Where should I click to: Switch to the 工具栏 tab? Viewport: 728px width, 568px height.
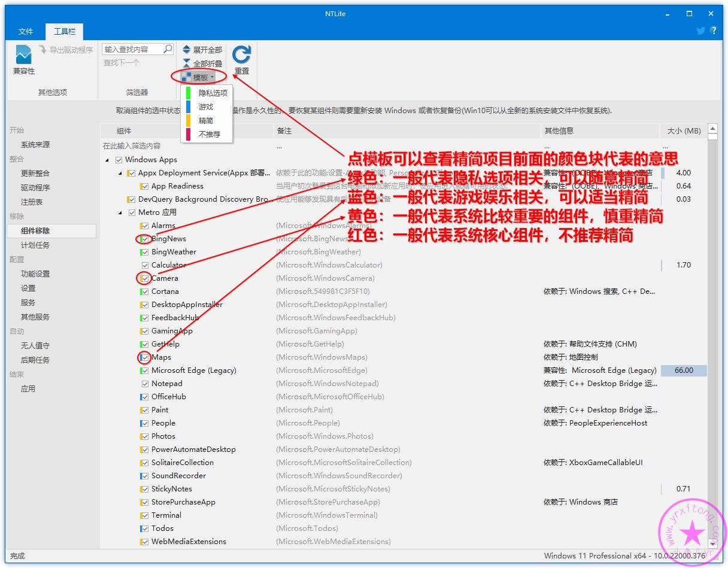(x=65, y=31)
